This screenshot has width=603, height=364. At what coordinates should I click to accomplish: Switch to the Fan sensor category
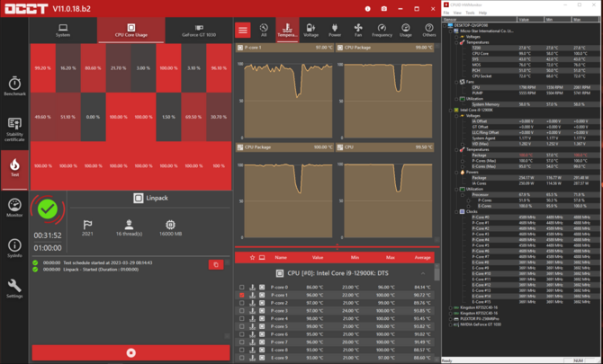point(358,30)
